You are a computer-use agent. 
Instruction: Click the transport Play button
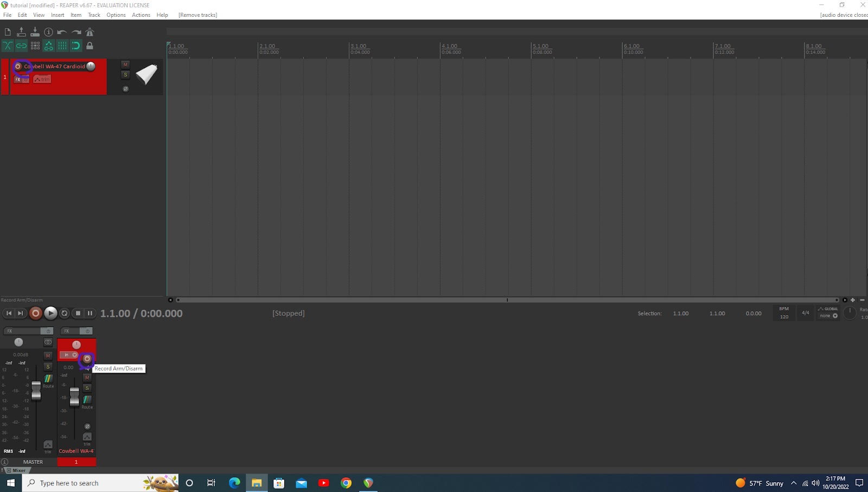click(50, 313)
